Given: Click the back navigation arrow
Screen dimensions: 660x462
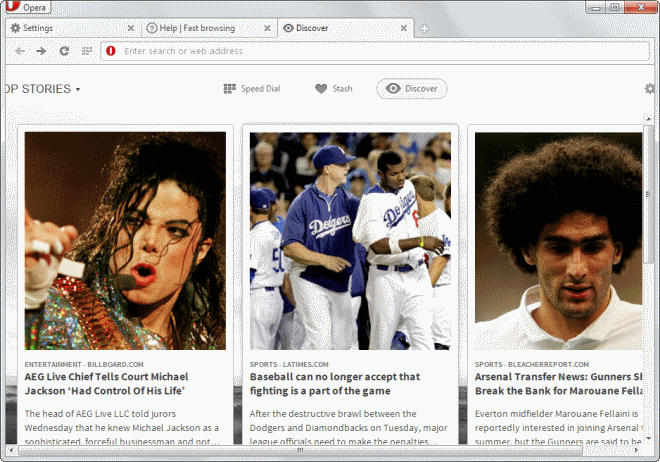Looking at the screenshot, I should (20, 50).
